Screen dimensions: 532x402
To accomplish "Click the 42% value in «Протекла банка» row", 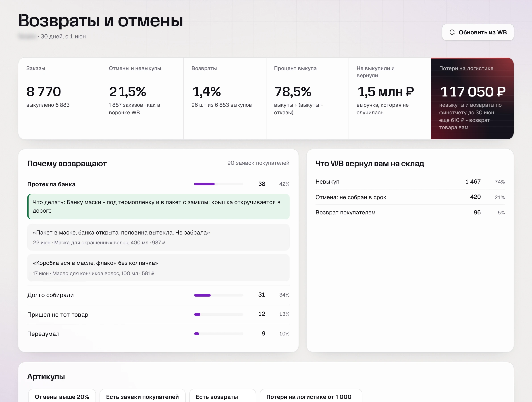I will pyautogui.click(x=284, y=184).
